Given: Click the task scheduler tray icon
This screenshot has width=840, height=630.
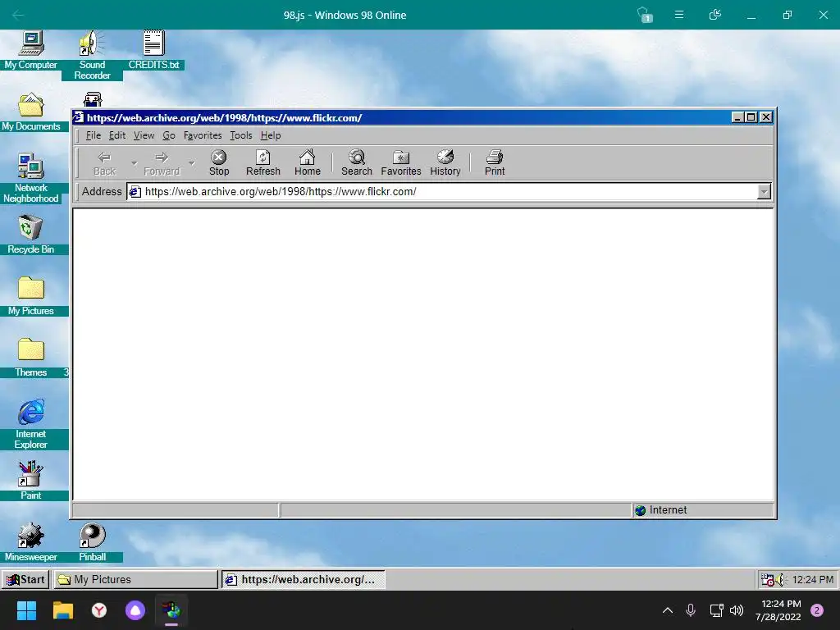Looking at the screenshot, I should coord(768,580).
